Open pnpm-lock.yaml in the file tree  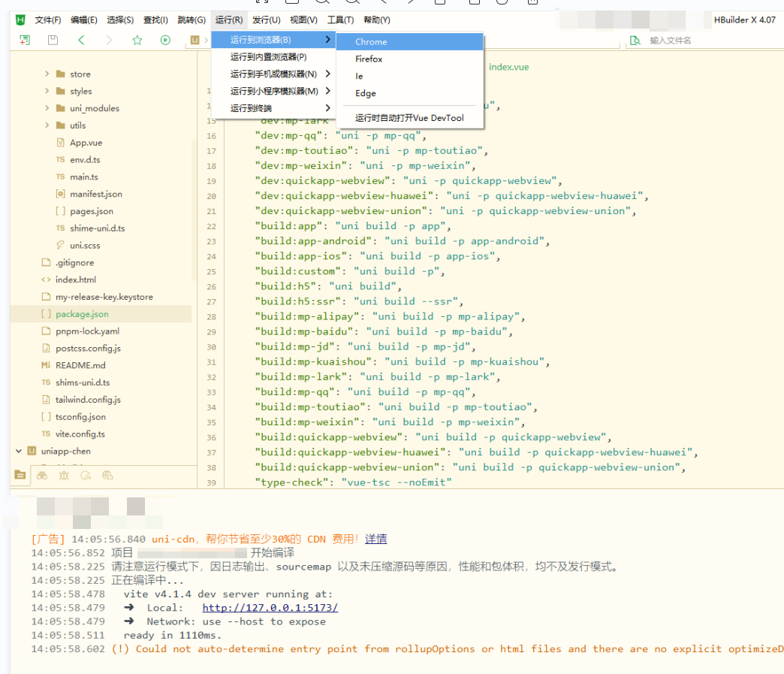(88, 331)
